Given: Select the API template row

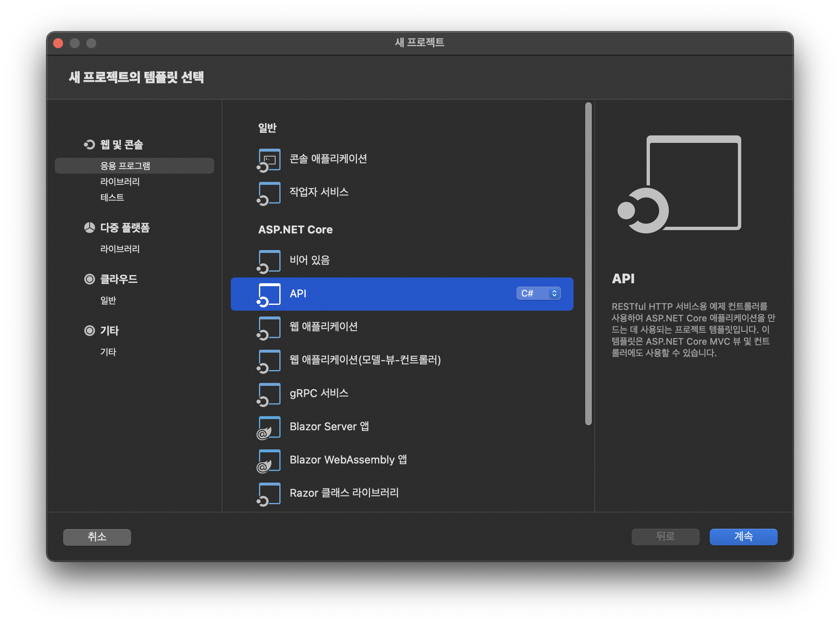Looking at the screenshot, I should (x=402, y=294).
